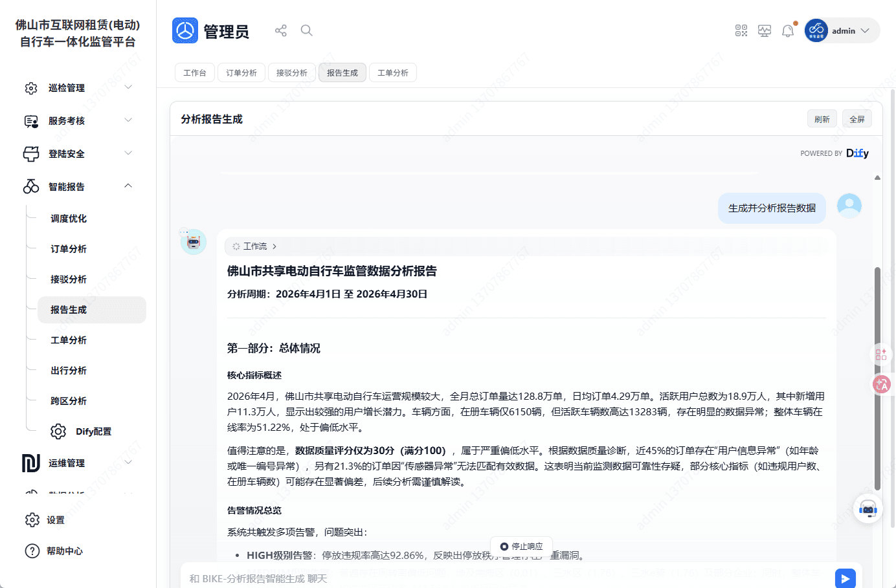
Task: Open the QR code icon
Action: coord(741,30)
